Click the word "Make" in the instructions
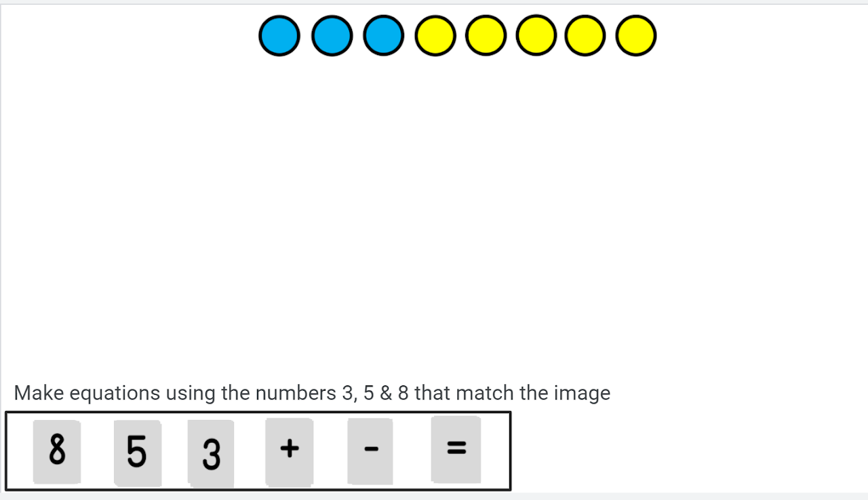The height and width of the screenshot is (500, 868). pos(39,393)
